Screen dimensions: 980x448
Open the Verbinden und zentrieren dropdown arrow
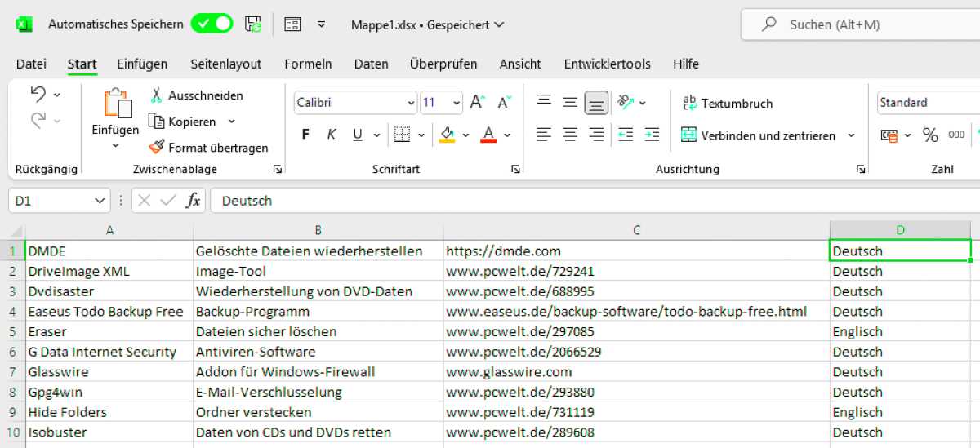pyautogui.click(x=851, y=135)
